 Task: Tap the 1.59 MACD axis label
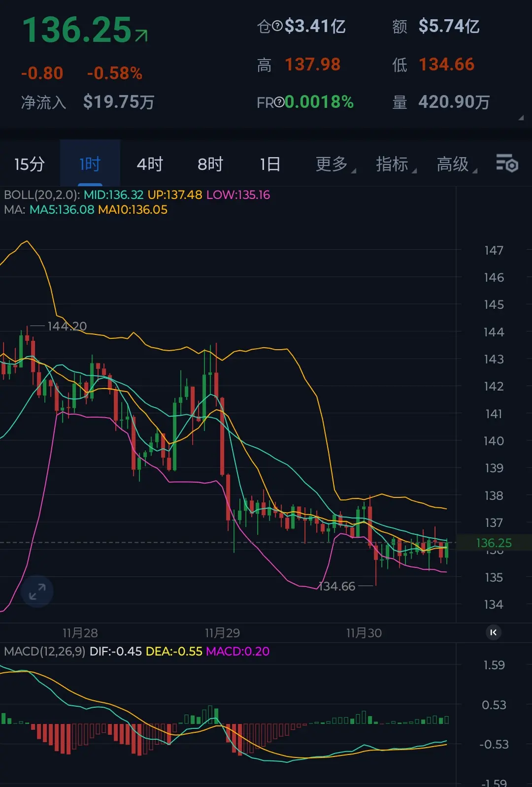(494, 665)
